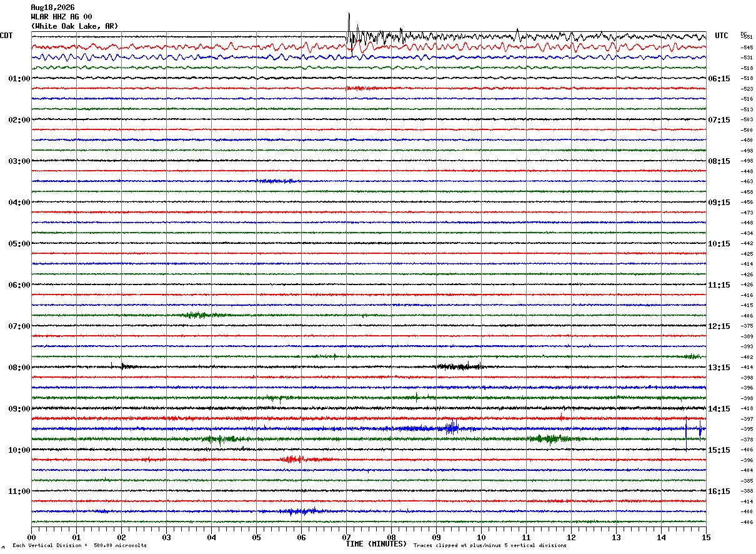The height and width of the screenshot is (554, 756).
Task: Select the Aug18,2026 date label
Action: click(x=52, y=8)
